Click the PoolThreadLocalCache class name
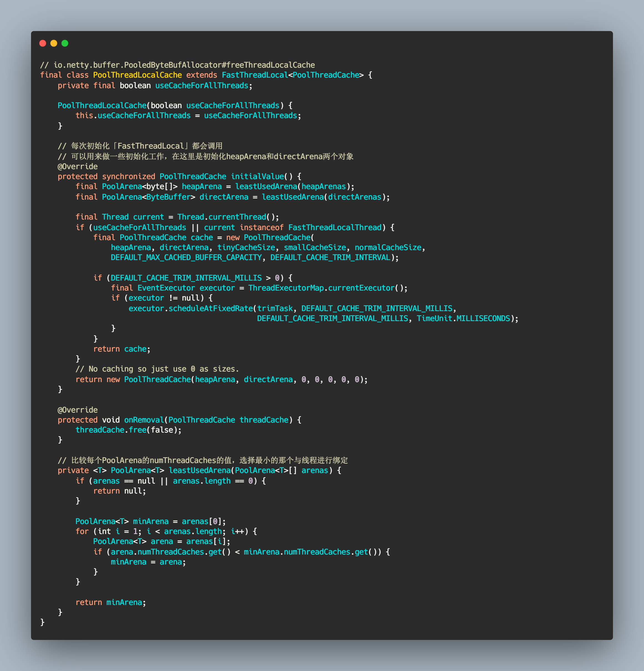Viewport: 644px width, 671px height. coord(137,75)
